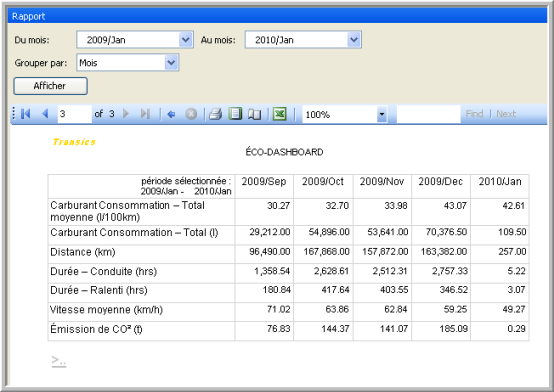Export report to Excel icon
Image resolution: width=554 pixels, height=392 pixels.
click(279, 114)
